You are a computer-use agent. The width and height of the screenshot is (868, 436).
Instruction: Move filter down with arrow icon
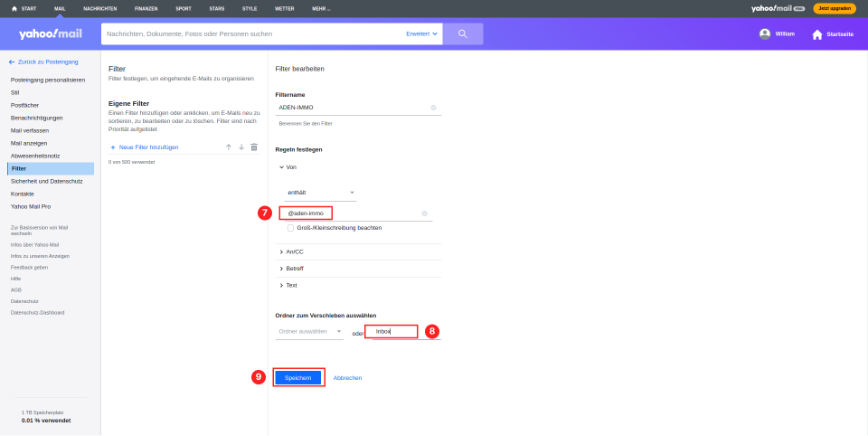tap(241, 147)
